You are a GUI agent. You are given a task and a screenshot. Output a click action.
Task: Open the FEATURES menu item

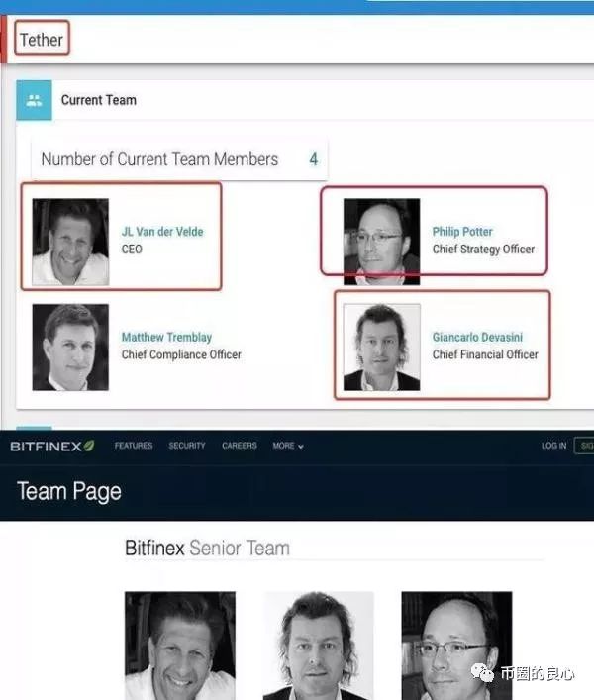coord(134,446)
